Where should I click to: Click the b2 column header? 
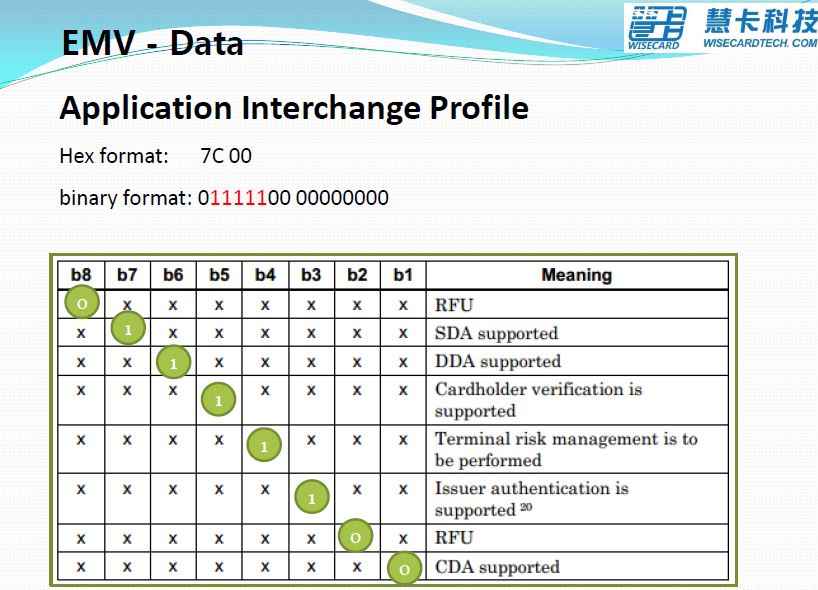[357, 274]
